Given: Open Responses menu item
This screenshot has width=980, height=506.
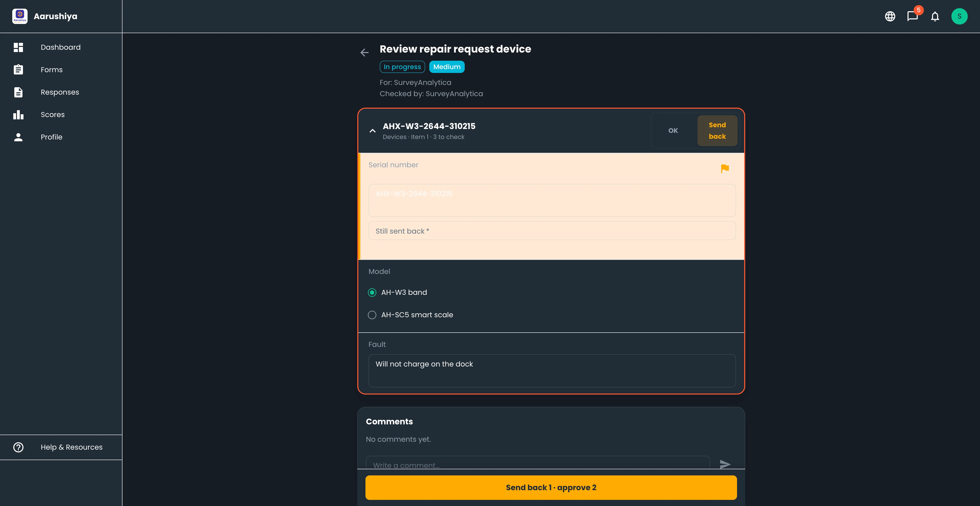Looking at the screenshot, I should (61, 92).
